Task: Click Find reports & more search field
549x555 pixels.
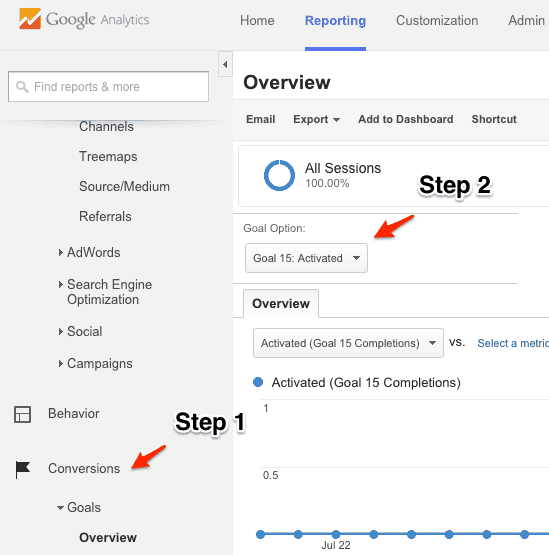Action: tap(108, 87)
